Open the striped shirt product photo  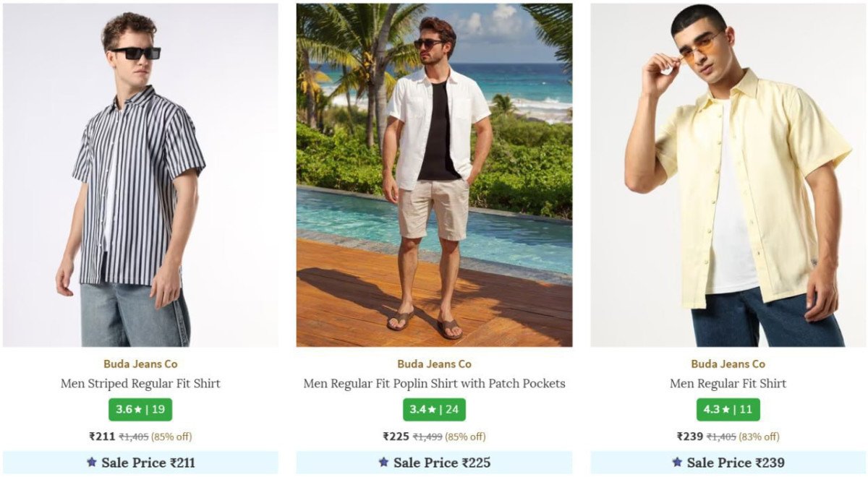tap(140, 175)
